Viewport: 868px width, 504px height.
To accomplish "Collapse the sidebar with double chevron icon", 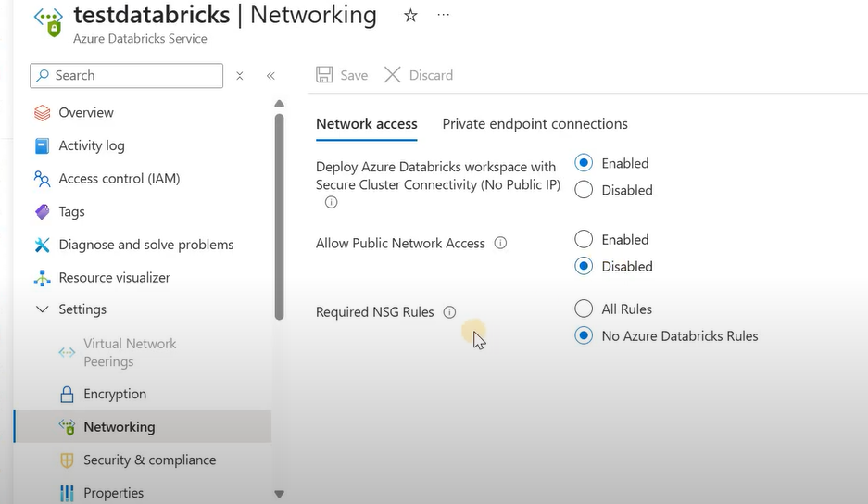I will click(x=270, y=76).
